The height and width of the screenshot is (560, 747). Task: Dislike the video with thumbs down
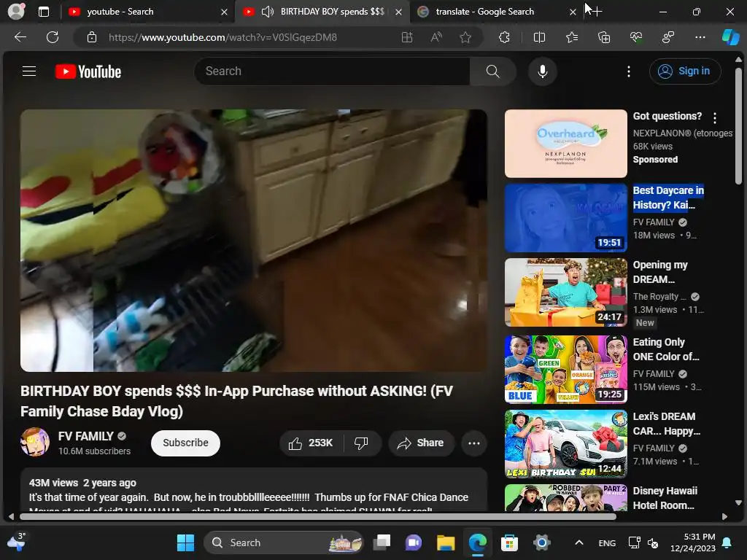coord(361,443)
